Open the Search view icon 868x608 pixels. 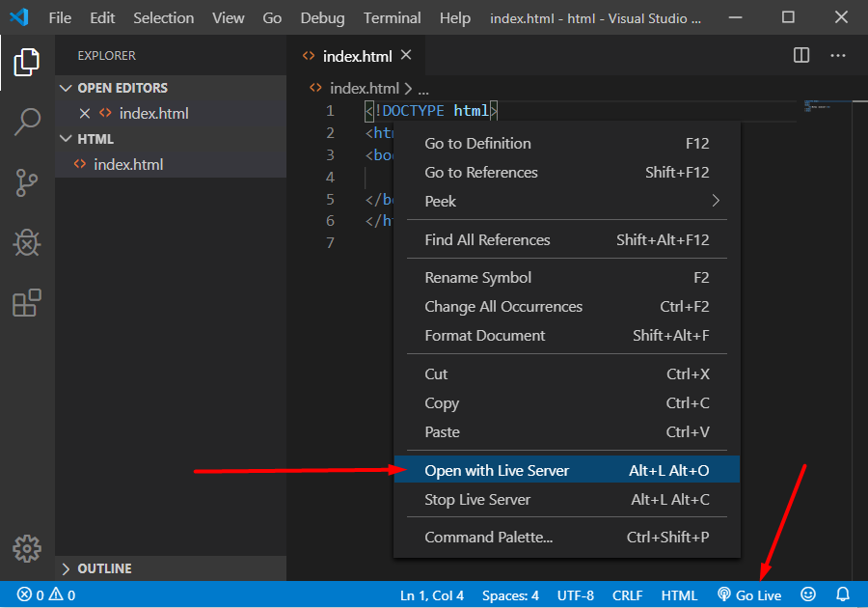[x=27, y=122]
